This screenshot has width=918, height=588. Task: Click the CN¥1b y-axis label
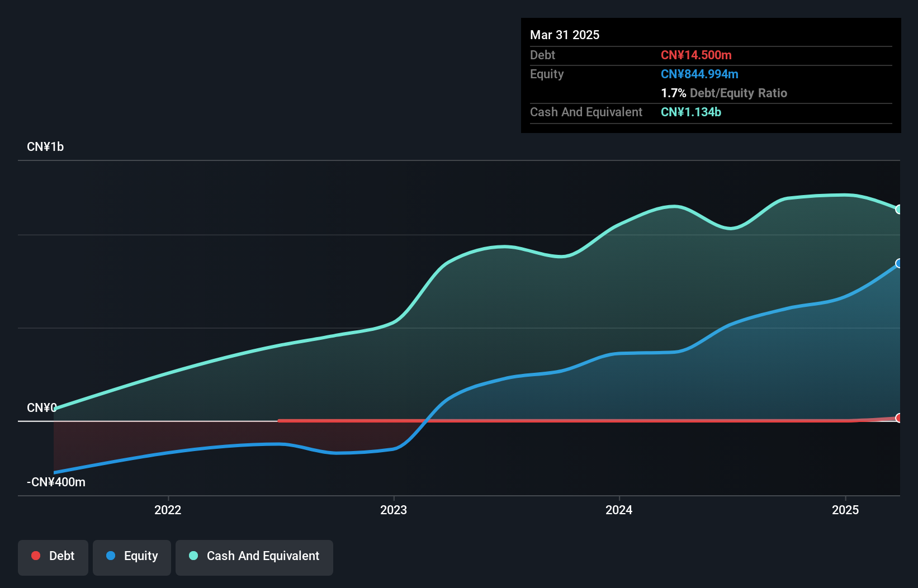[x=45, y=147]
